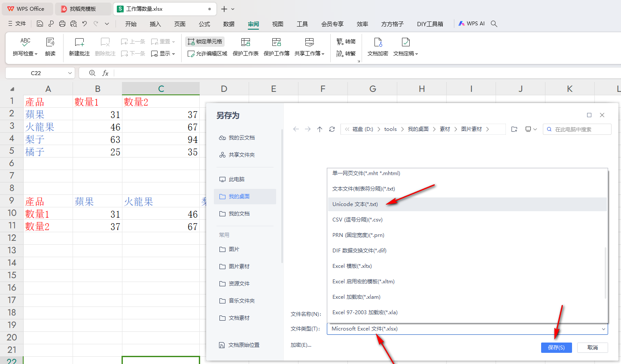
Task: Click the select-all corner of the sheet
Action: tap(12, 89)
